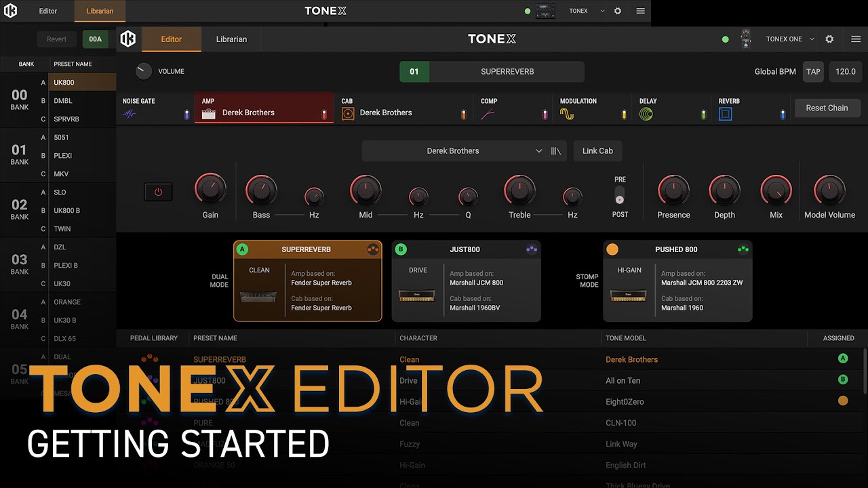Click the IK logo in front Editor window

click(128, 39)
